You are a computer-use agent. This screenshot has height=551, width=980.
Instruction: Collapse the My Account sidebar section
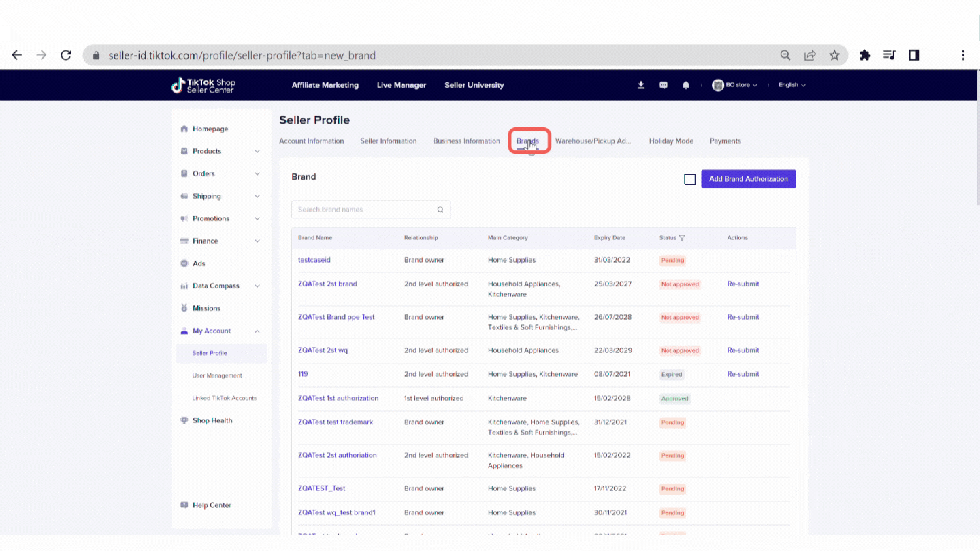pyautogui.click(x=257, y=331)
